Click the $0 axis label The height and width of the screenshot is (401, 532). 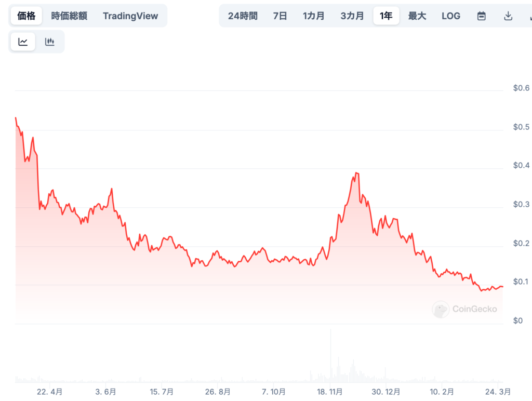pos(518,321)
